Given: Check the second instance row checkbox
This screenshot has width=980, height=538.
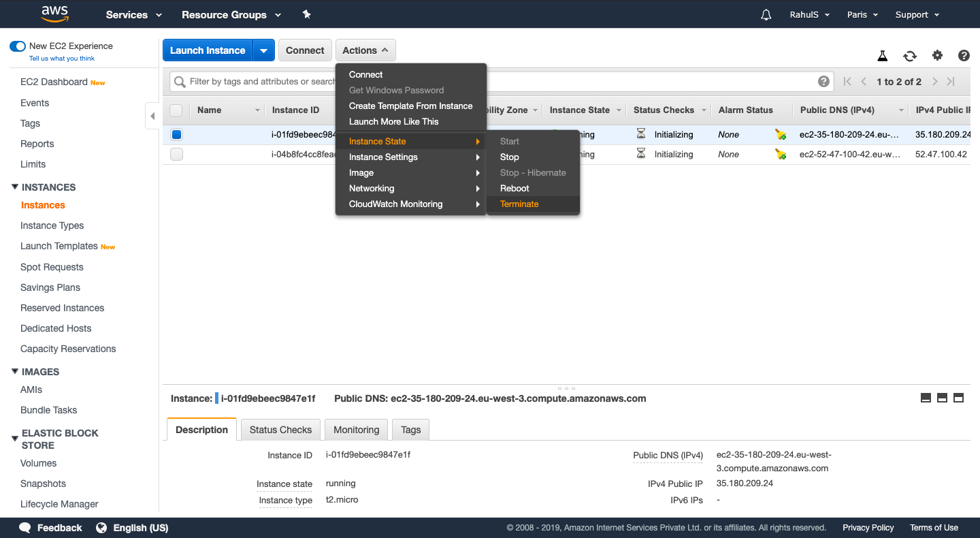Looking at the screenshot, I should (176, 154).
